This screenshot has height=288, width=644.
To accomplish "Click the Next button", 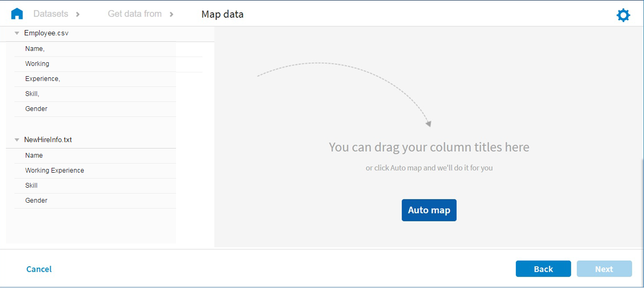I will tap(604, 269).
